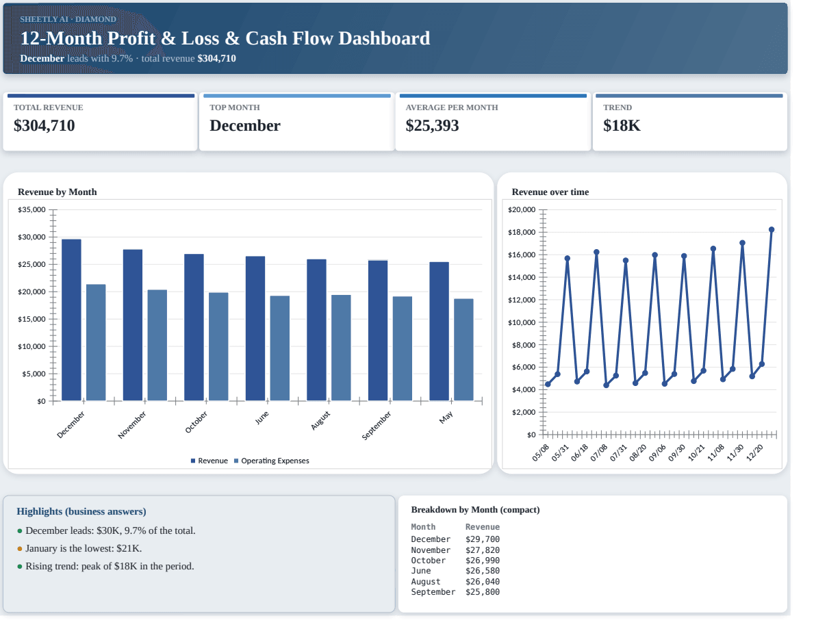Click the 'Rising trend: peak of $18K' line
This screenshot has height=631, width=840.
click(x=110, y=566)
